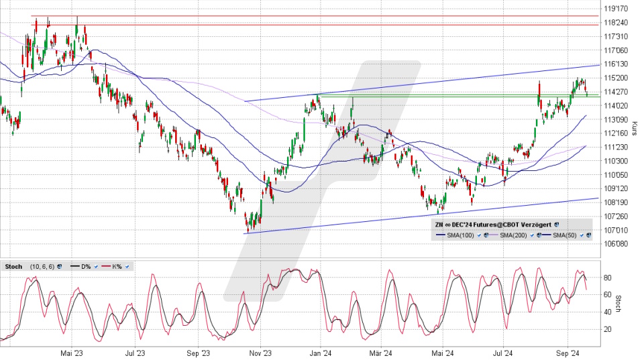
Task: Click the 'Mai 24' date axis label
Action: (442, 353)
